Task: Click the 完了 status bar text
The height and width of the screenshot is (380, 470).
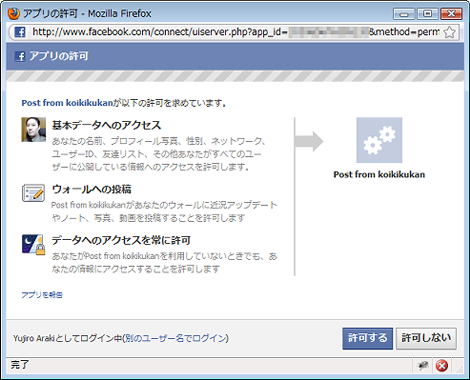Action: (x=20, y=365)
